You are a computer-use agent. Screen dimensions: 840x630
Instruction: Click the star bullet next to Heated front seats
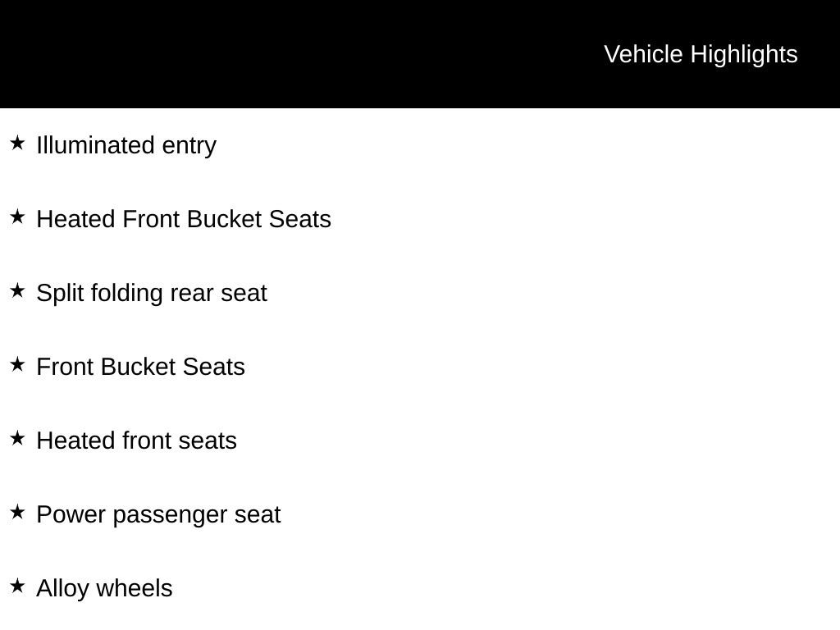(18, 439)
